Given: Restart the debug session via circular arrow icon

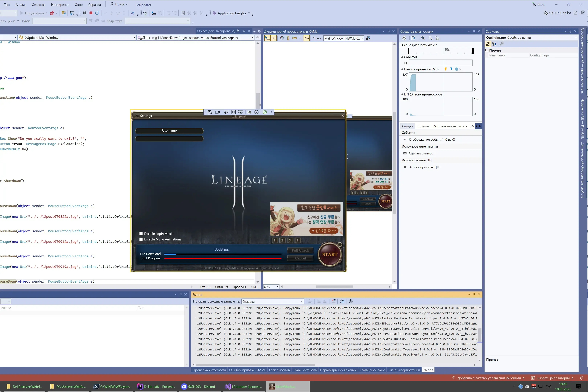Looking at the screenshot, I should click(97, 13).
